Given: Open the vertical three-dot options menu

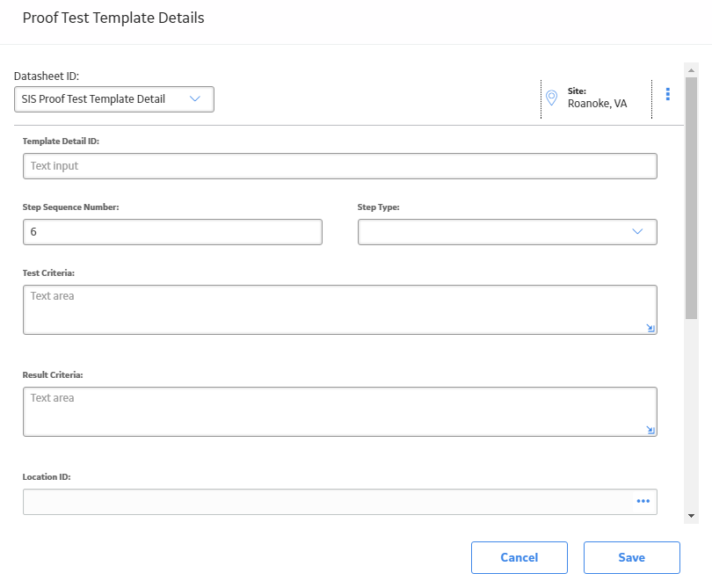Looking at the screenshot, I should pyautogui.click(x=667, y=94).
